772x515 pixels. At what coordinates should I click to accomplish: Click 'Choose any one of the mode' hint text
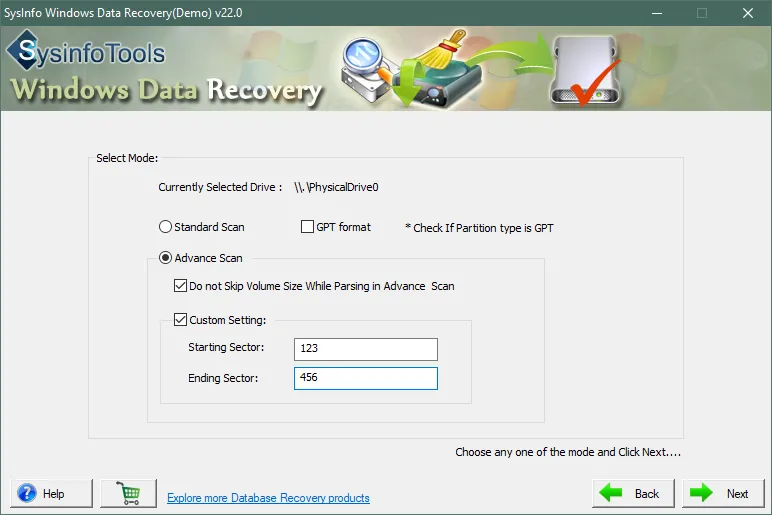(x=568, y=452)
